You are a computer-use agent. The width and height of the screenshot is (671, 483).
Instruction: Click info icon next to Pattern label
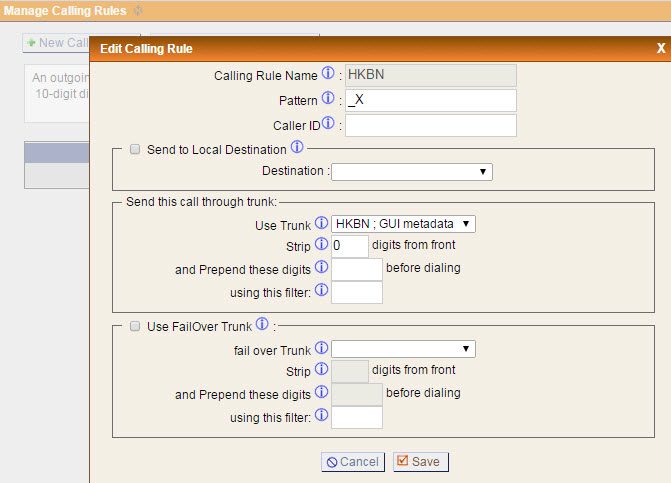click(x=328, y=98)
